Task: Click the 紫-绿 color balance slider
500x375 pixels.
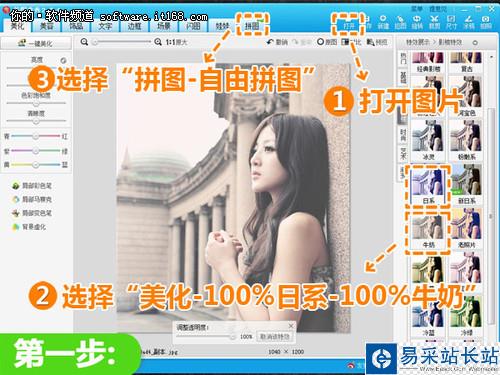Action: click(x=36, y=151)
